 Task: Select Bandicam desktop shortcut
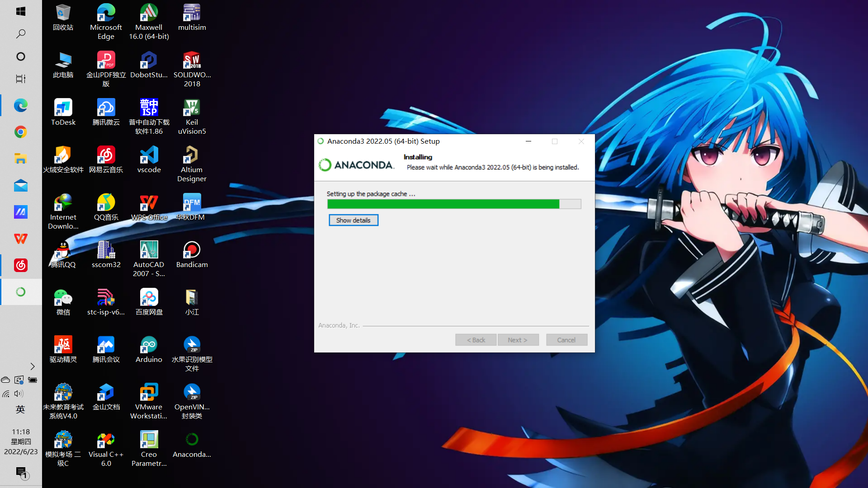192,255
